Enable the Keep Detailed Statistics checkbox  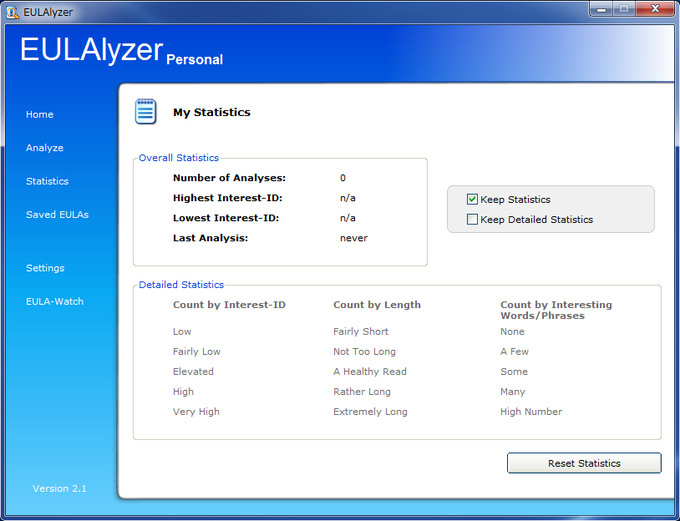coord(472,219)
